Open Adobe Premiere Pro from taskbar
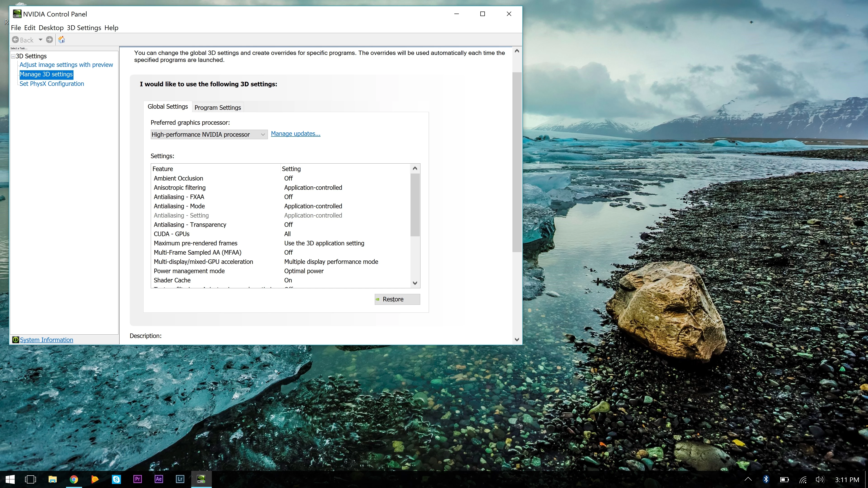Viewport: 868px width, 488px height. [x=137, y=479]
